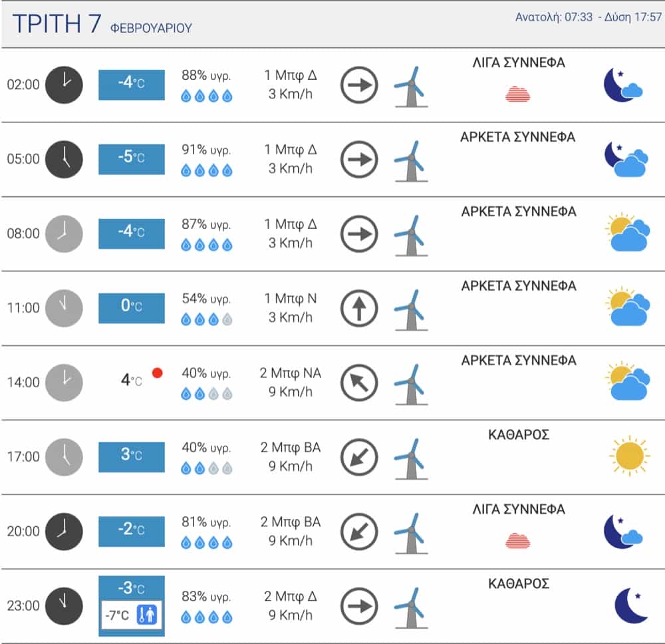
Task: Click the sunrise and sunset times text
Action: click(588, 17)
